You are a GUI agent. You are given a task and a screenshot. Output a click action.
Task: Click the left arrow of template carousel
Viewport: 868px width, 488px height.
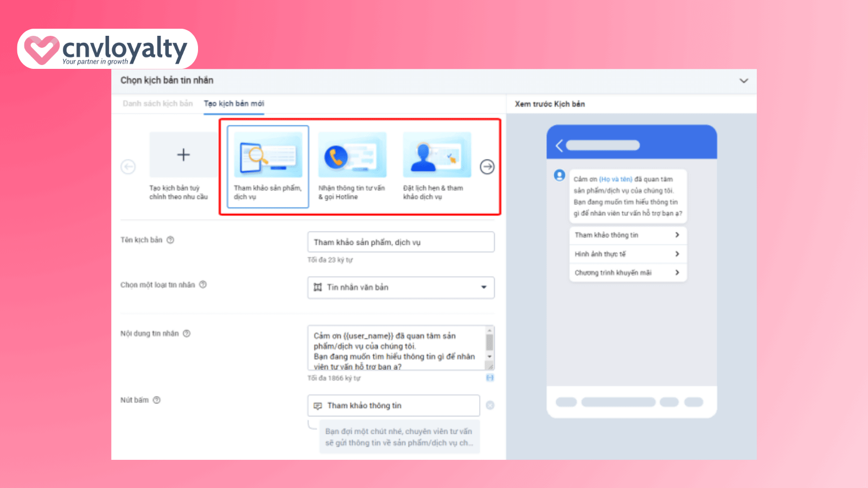point(128,167)
